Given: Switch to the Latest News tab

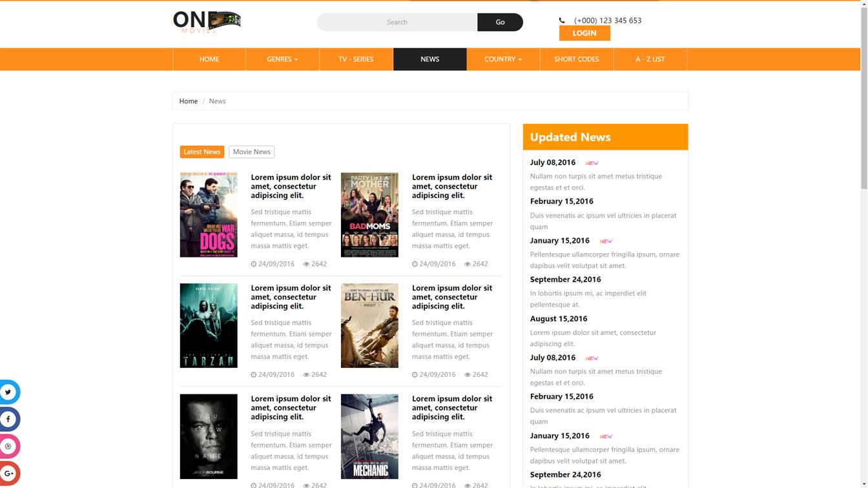Looking at the screenshot, I should click(x=201, y=152).
